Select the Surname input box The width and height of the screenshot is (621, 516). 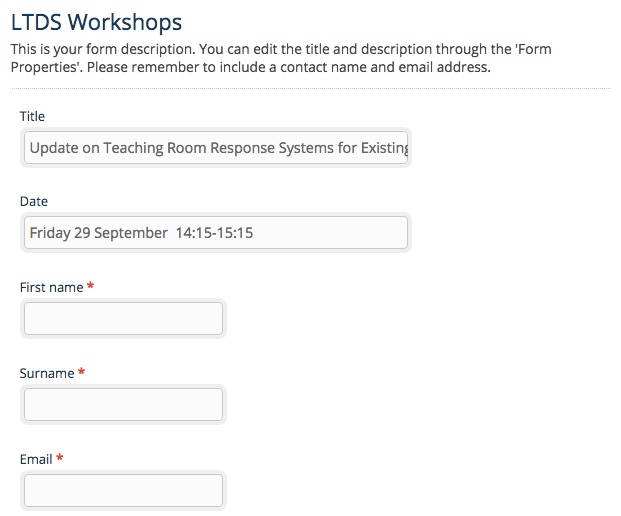[x=123, y=405]
